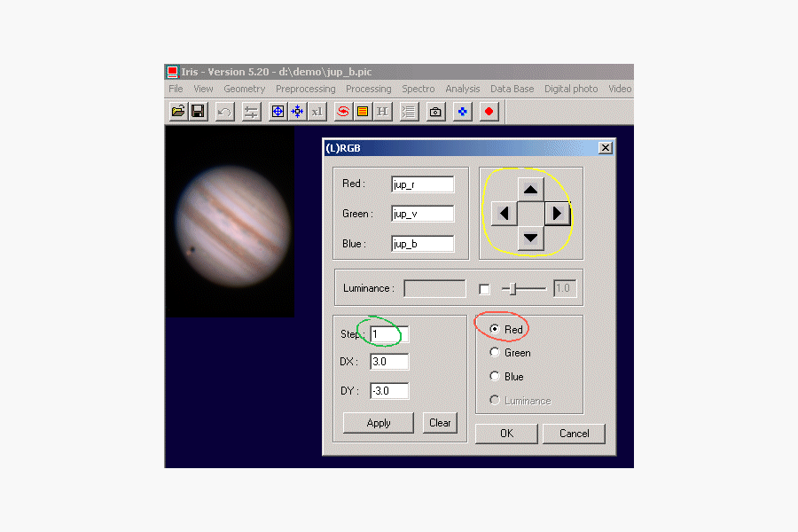The width and height of the screenshot is (798, 532).
Task: Click the DX value field
Action: pos(389,362)
